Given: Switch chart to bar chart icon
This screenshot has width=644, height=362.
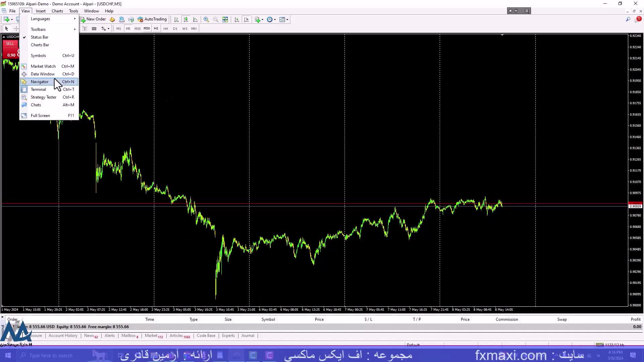Looking at the screenshot, I should (x=176, y=19).
